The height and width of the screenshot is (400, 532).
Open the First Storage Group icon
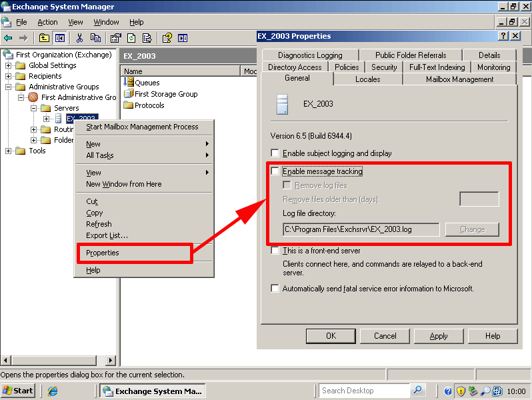pos(128,93)
